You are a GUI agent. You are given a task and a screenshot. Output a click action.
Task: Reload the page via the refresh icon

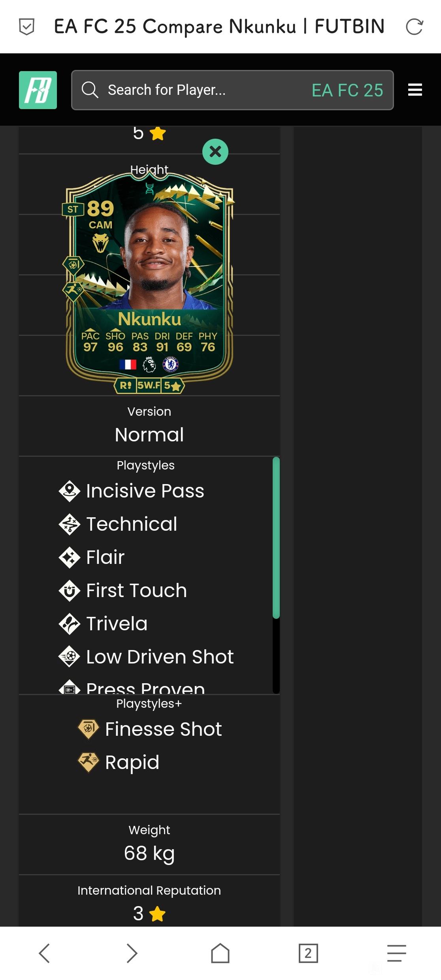(415, 27)
